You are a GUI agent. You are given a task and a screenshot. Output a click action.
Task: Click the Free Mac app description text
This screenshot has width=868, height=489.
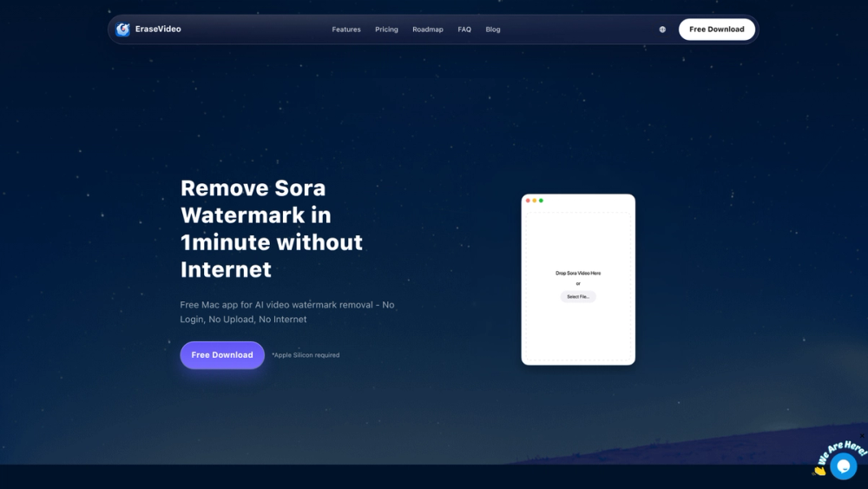tap(286, 312)
